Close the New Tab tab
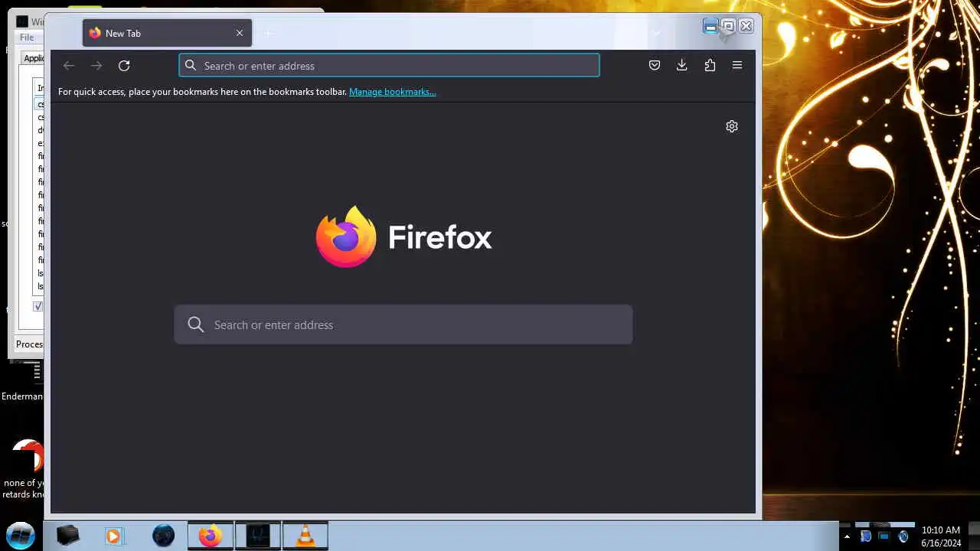 240,34
